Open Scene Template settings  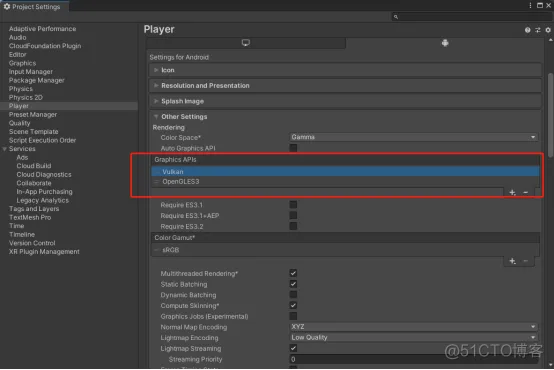tap(34, 132)
